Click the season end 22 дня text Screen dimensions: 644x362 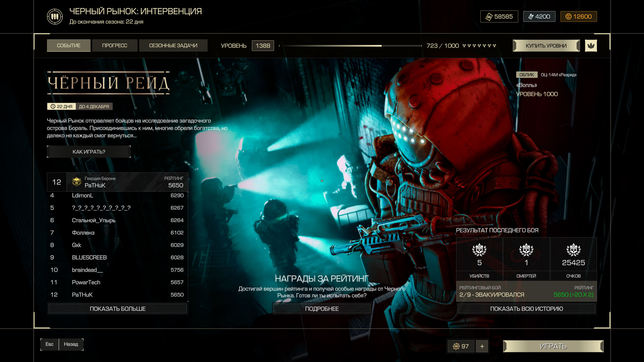(135, 22)
